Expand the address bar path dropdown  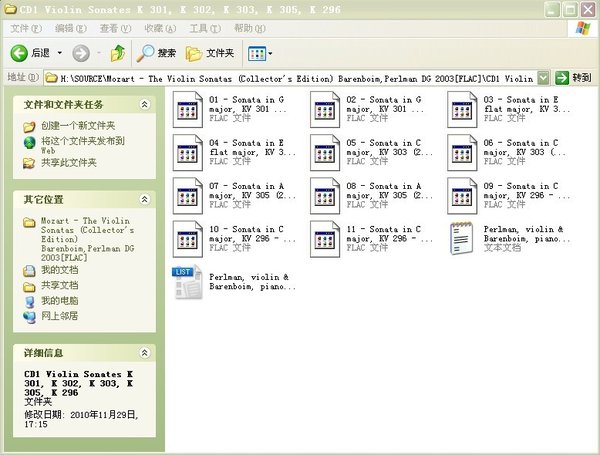543,77
